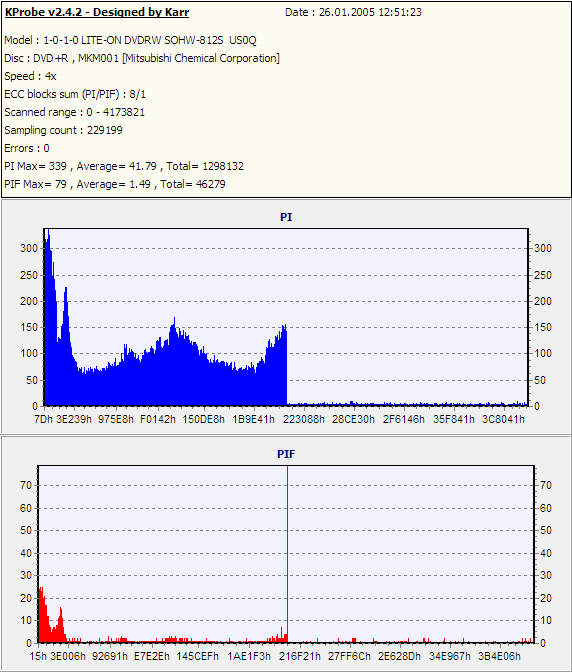Click the 300 label on PI right axis

coord(542,249)
